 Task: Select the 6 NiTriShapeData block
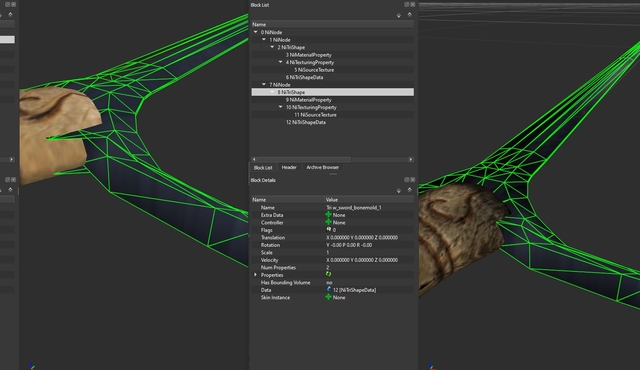(x=304, y=77)
